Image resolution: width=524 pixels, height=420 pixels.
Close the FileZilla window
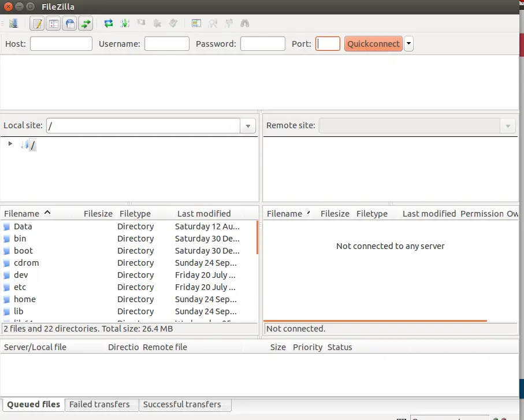click(x=8, y=7)
